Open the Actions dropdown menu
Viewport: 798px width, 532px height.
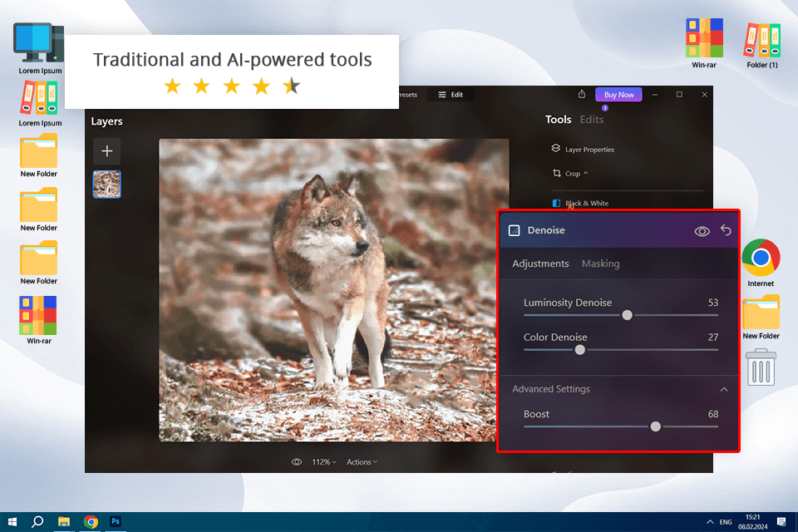pyautogui.click(x=362, y=462)
